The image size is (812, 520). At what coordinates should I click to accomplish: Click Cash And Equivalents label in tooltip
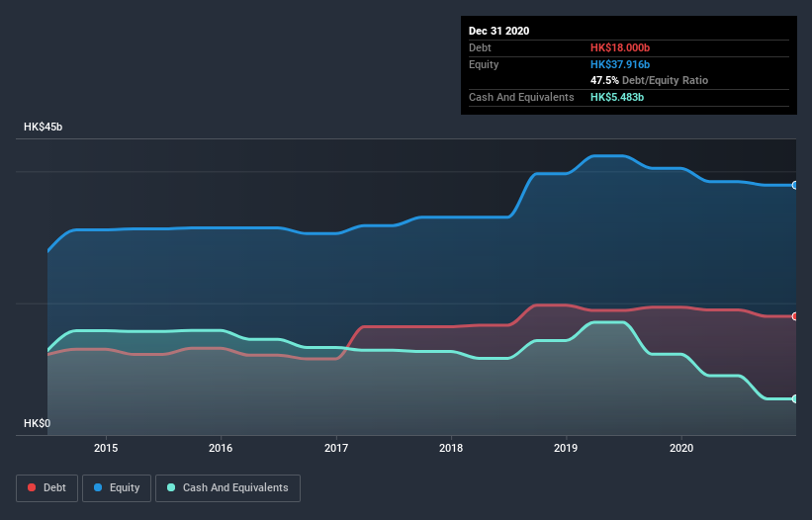pyautogui.click(x=521, y=97)
